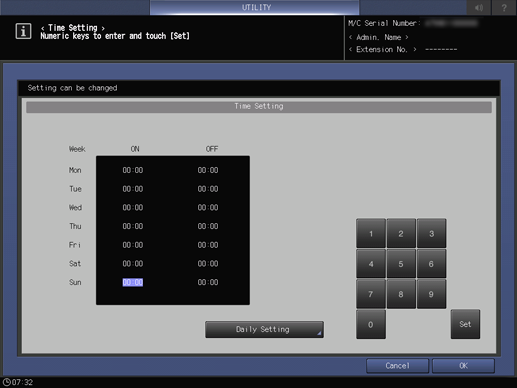Cancel the time setting changes
The height and width of the screenshot is (388, 517).
pyautogui.click(x=397, y=366)
